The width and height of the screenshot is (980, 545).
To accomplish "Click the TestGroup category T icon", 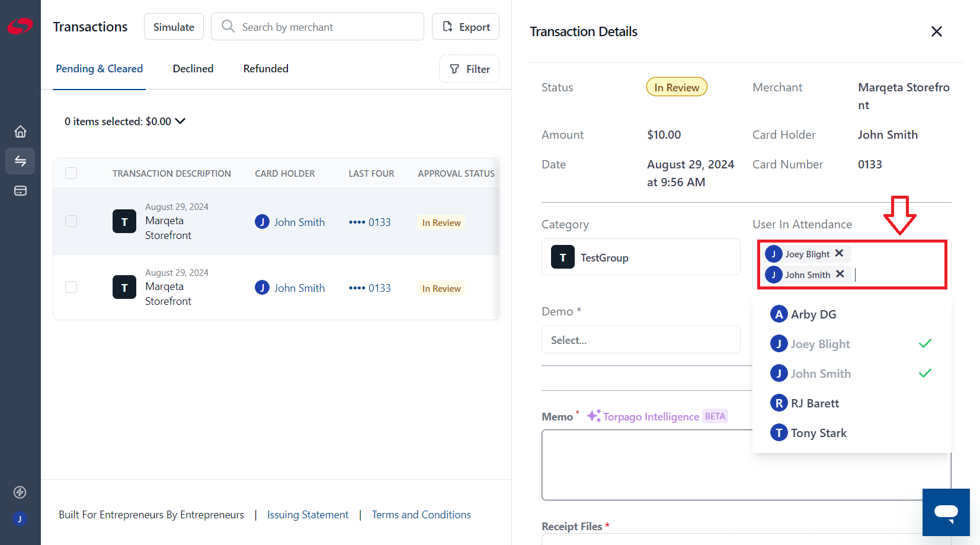I will (x=563, y=257).
